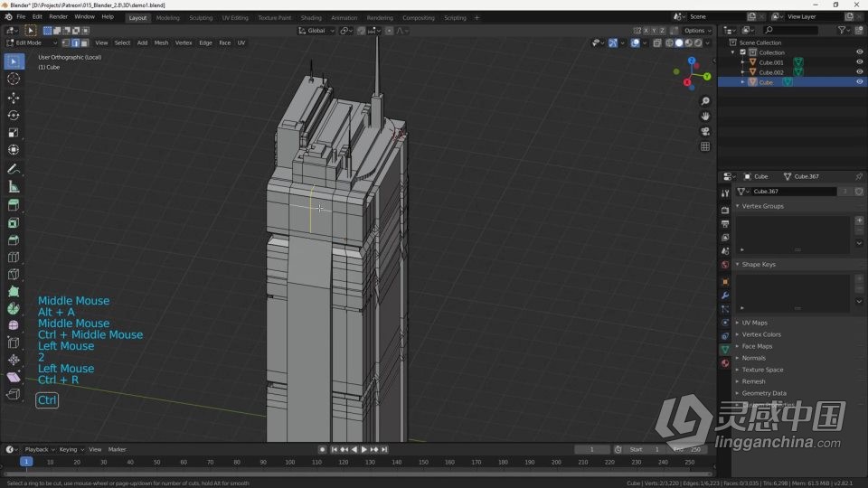Open the Edit Mode dropdown

click(32, 42)
